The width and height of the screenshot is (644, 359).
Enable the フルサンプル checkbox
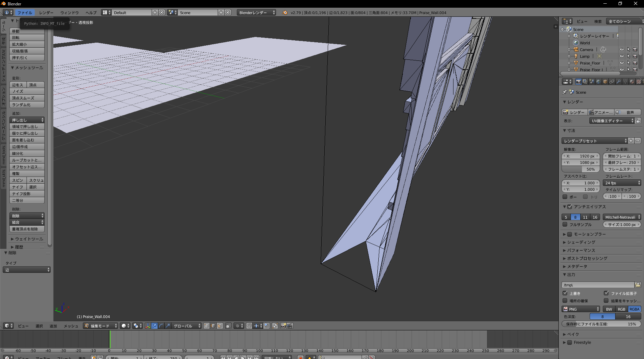tap(565, 224)
